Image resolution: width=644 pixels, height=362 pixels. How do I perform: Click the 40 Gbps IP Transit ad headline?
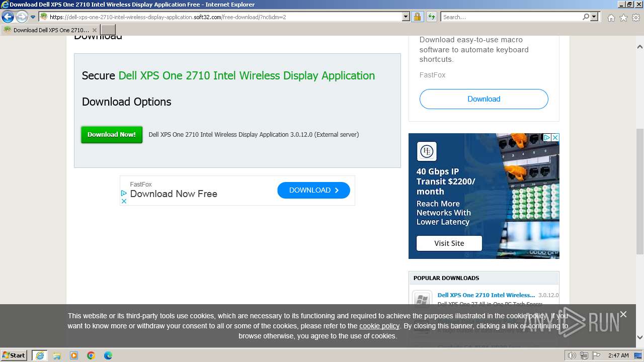coord(446,182)
